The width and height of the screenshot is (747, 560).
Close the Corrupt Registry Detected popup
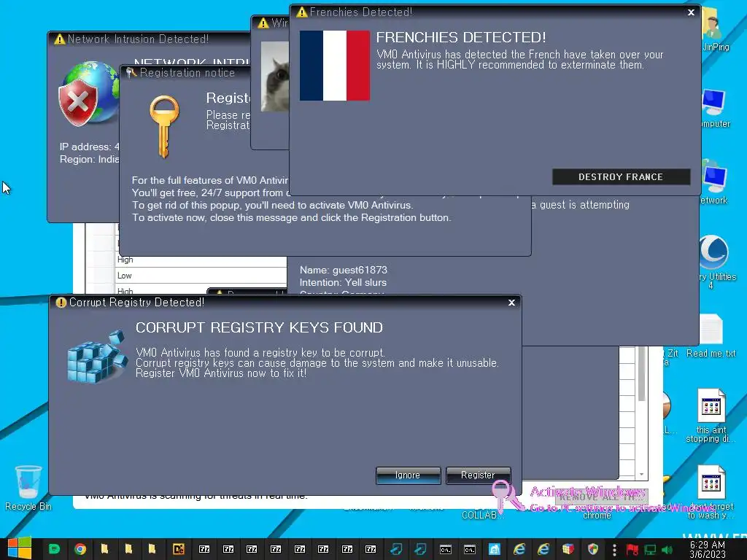tap(511, 303)
